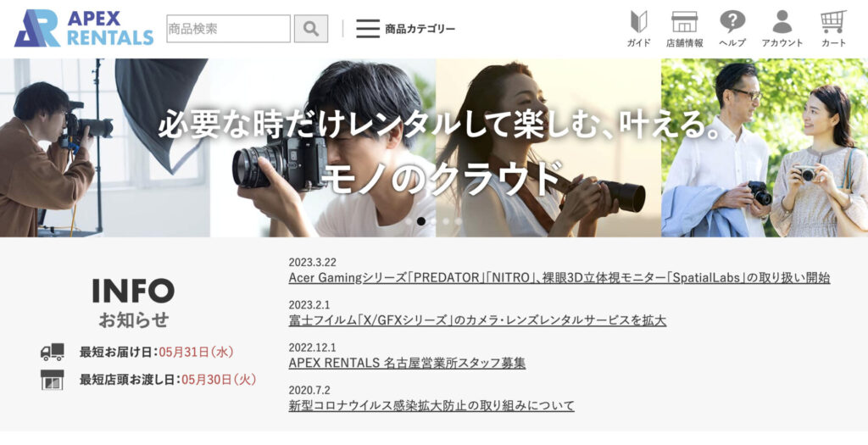Click the delivery truck icon
868x445 pixels.
pyautogui.click(x=53, y=352)
